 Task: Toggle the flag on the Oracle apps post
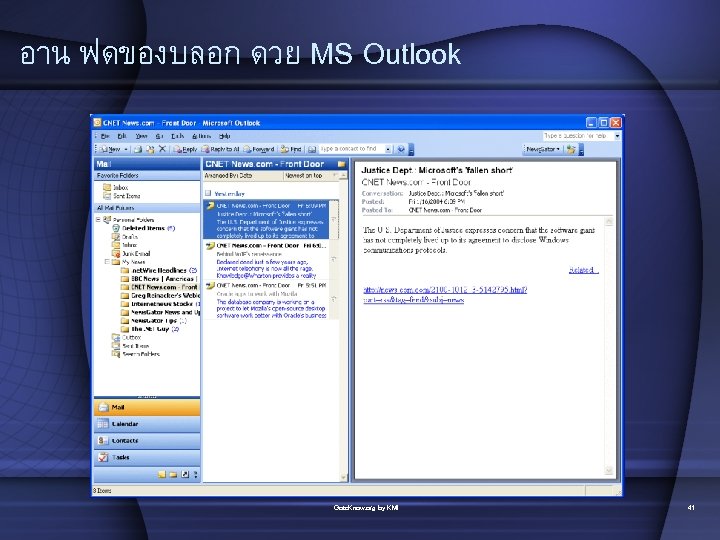click(334, 299)
